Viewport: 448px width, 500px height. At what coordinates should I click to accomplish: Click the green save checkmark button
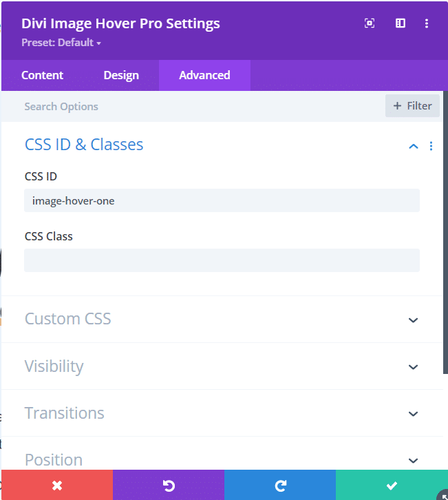pyautogui.click(x=392, y=486)
